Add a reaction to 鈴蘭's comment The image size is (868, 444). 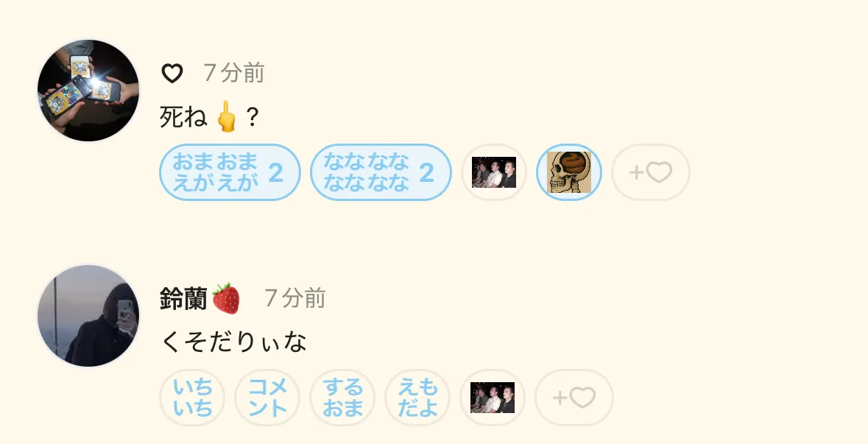(x=574, y=398)
